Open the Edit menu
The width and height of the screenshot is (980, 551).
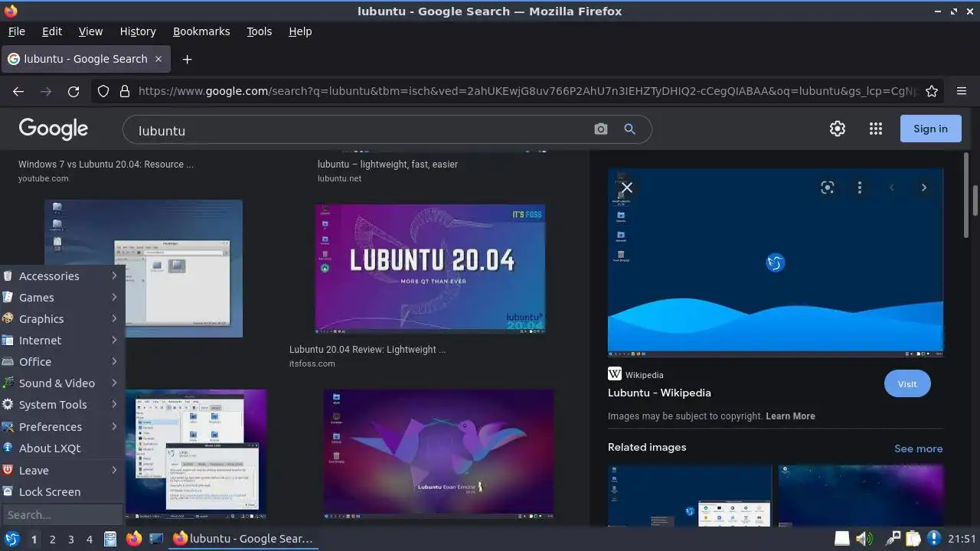click(52, 31)
